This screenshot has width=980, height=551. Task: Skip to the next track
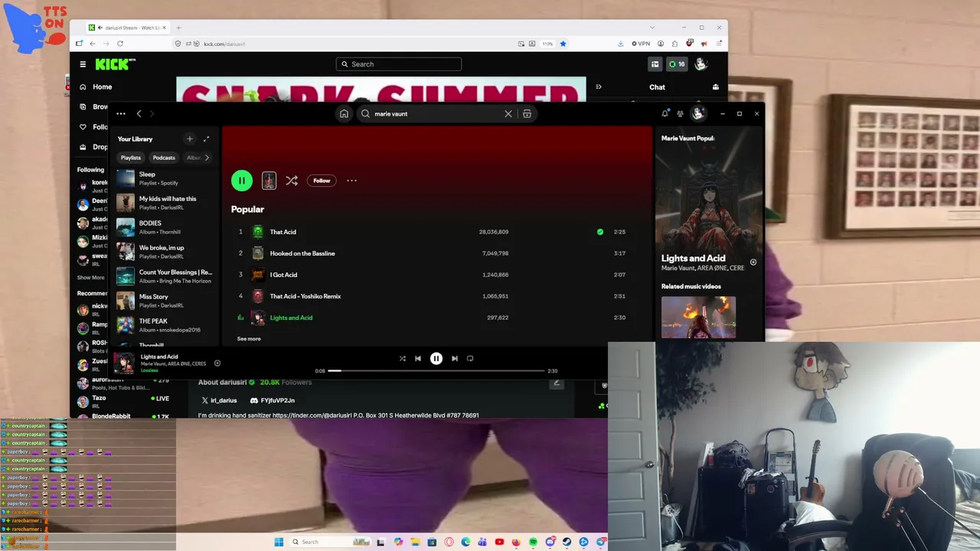coord(455,358)
